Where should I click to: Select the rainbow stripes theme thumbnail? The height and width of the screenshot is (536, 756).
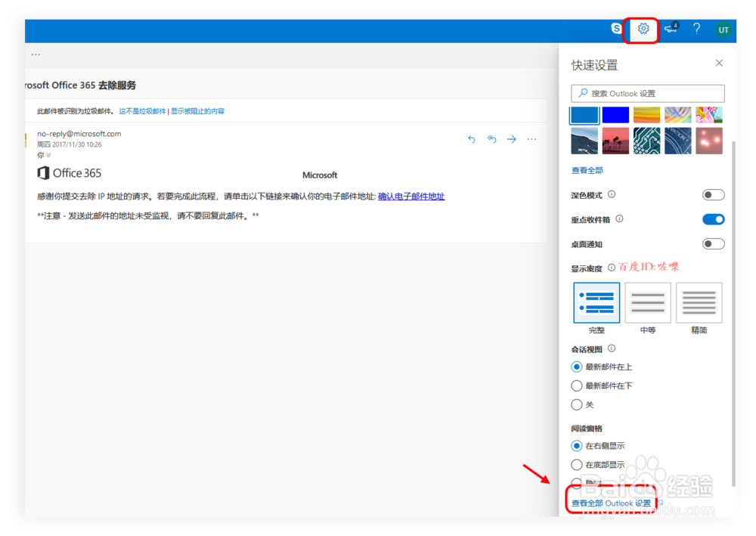coord(678,115)
